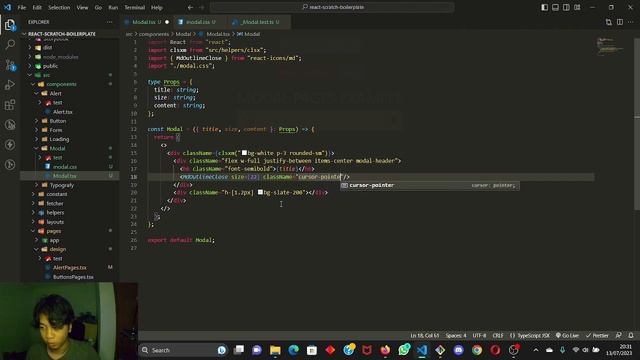This screenshot has width=640, height=360.
Task: Expand the Typografy folder
Action: click(62, 185)
